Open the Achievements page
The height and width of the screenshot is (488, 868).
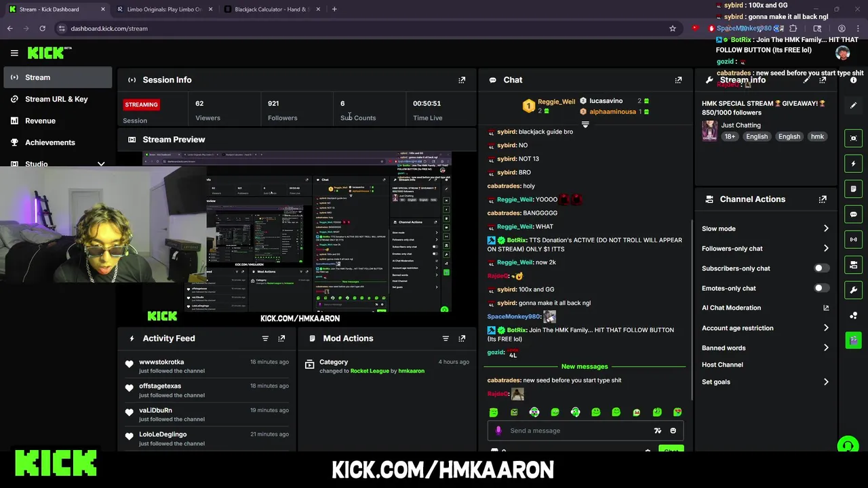coord(58,142)
